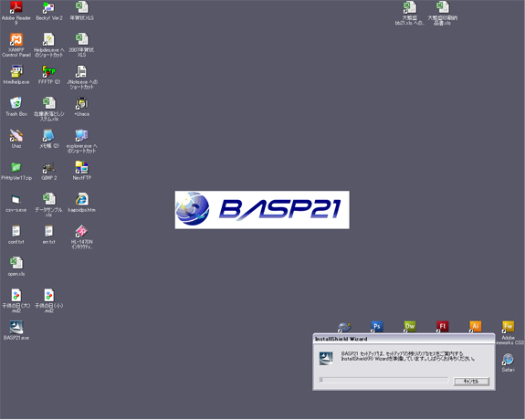Open the Adobe Reader 9 desktop icon
This screenshot has height=420, width=525.
pyautogui.click(x=16, y=6)
